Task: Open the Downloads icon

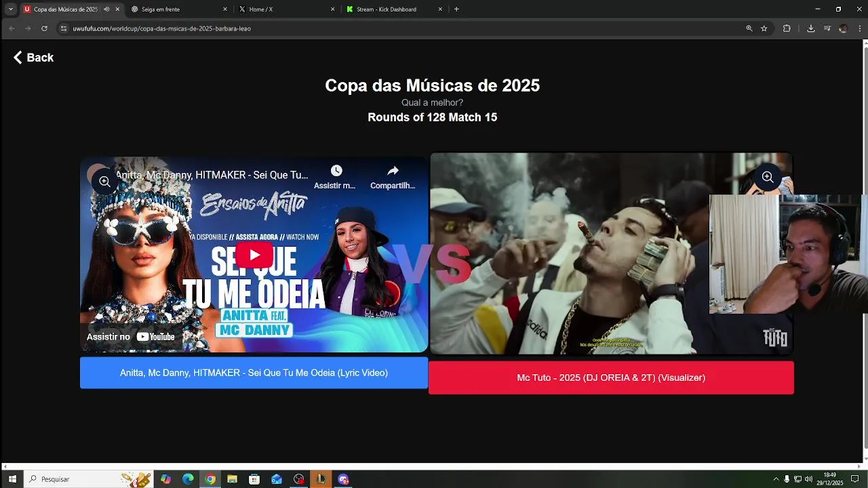Action: (811, 28)
